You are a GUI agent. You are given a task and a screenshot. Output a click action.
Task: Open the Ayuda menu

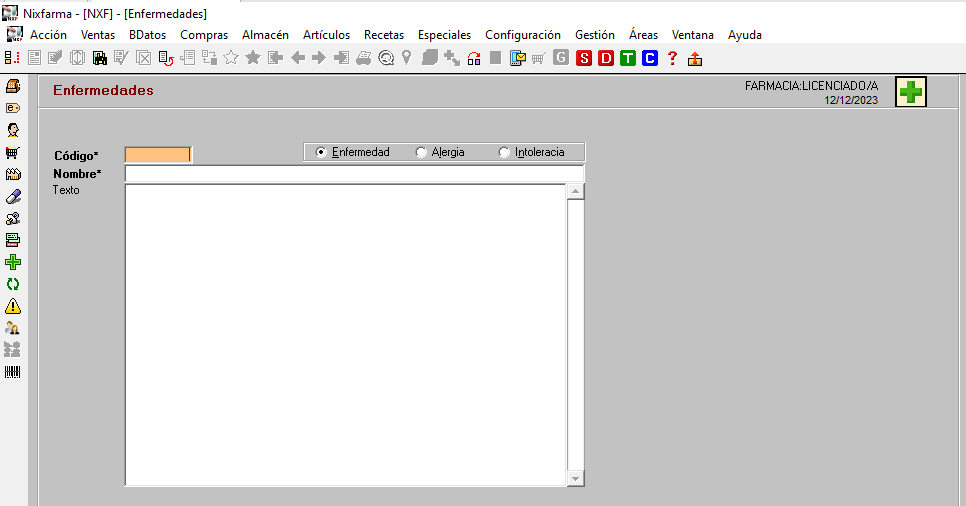point(745,35)
